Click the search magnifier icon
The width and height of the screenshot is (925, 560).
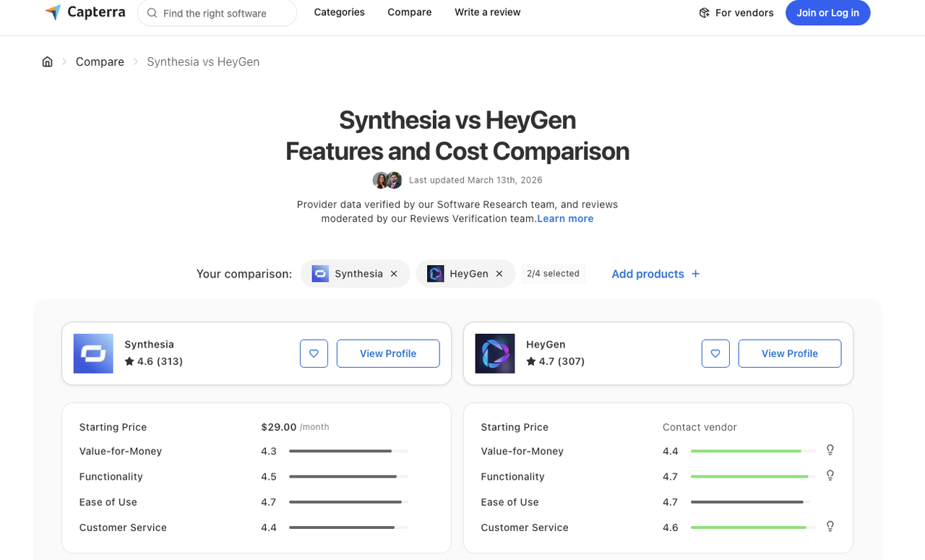pyautogui.click(x=152, y=13)
